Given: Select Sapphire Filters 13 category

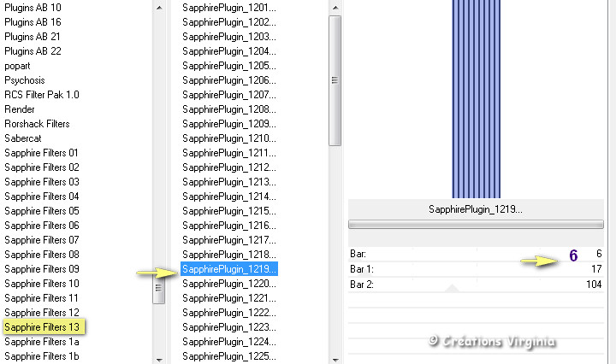Looking at the screenshot, I should tap(42, 327).
